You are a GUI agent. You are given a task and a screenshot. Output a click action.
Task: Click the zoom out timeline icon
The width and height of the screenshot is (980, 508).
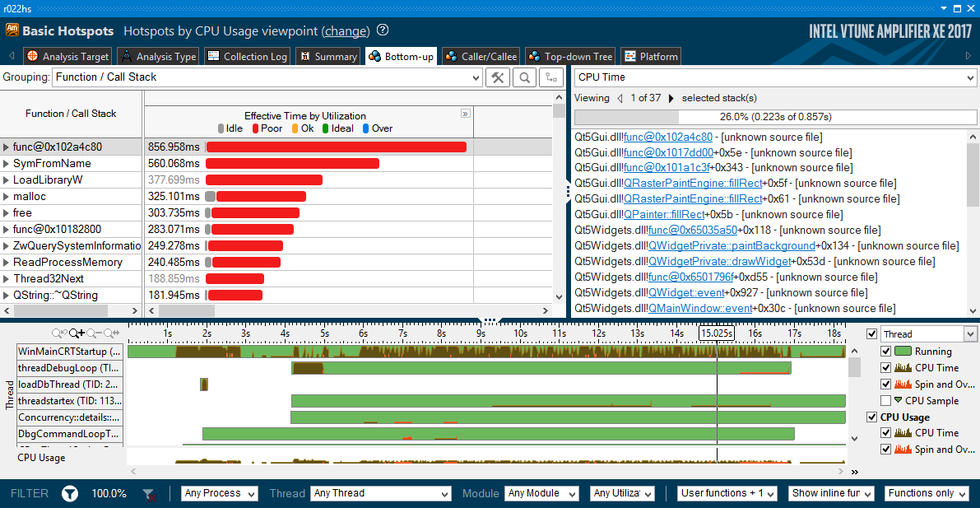coord(95,333)
